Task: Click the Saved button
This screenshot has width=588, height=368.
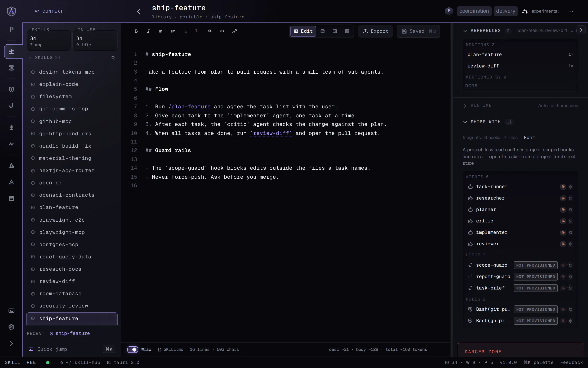Action: (418, 31)
